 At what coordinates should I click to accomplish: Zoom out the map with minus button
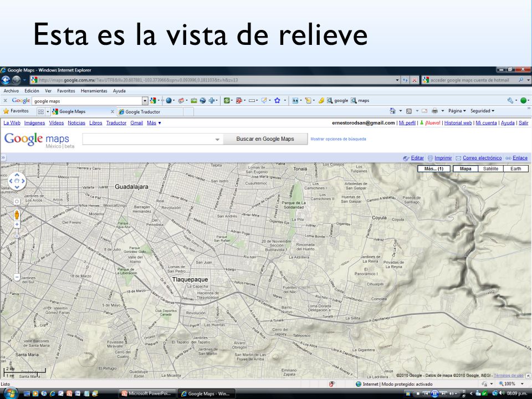(x=17, y=277)
